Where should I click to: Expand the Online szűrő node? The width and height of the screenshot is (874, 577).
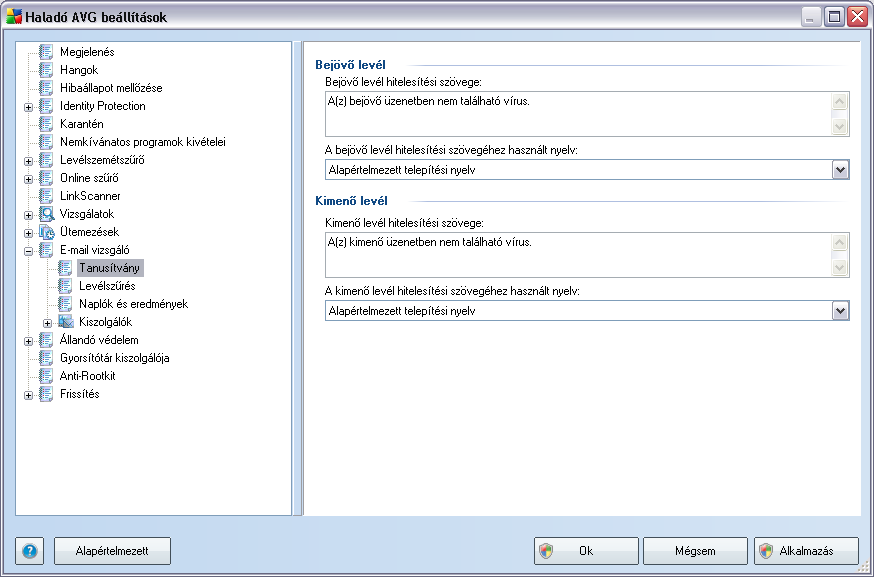pos(28,179)
